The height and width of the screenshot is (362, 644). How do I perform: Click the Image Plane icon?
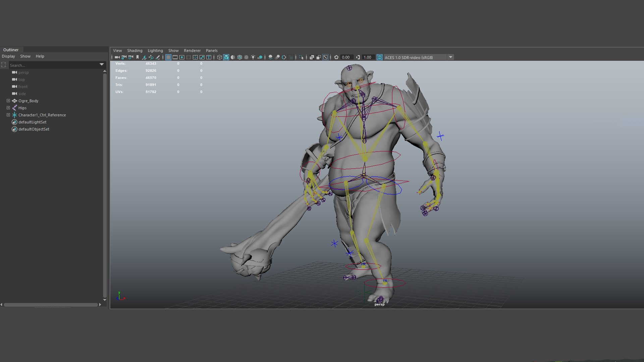pos(144,57)
